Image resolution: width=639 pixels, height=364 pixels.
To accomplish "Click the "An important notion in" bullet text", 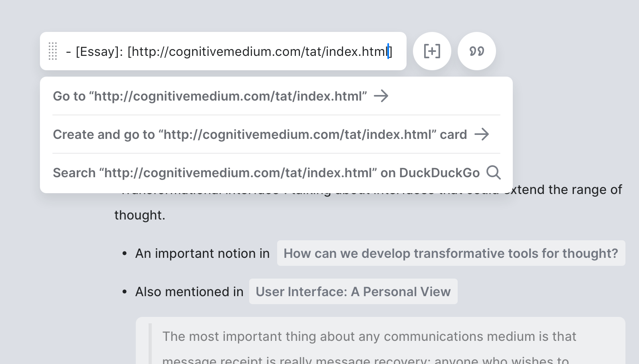I will tap(202, 253).
